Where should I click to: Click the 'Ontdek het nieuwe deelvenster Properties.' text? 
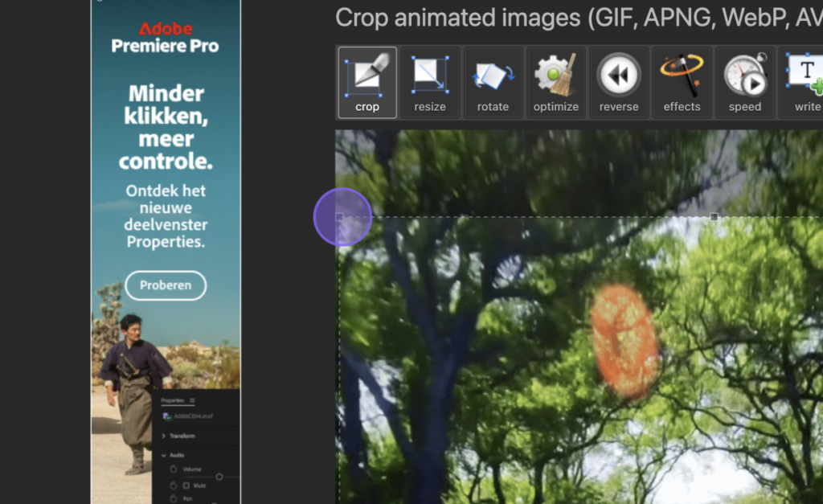point(166,215)
